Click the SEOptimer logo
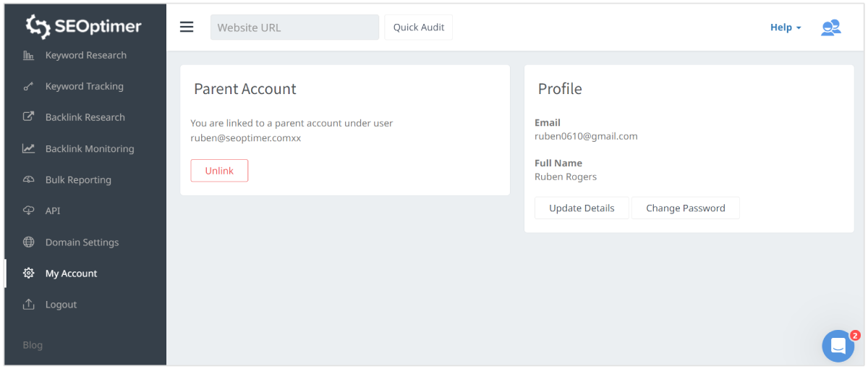 pyautogui.click(x=83, y=27)
